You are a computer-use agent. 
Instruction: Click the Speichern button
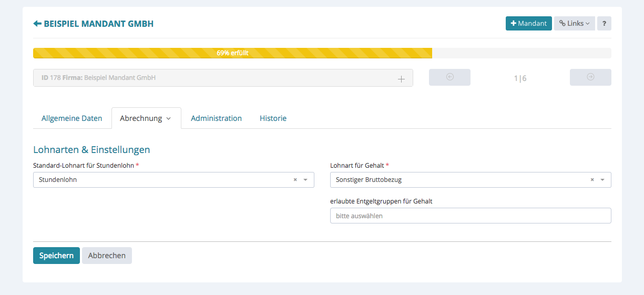pyautogui.click(x=56, y=256)
